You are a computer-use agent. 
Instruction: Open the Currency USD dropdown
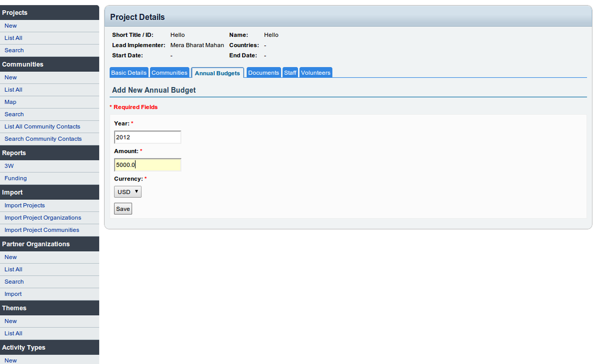tap(128, 192)
